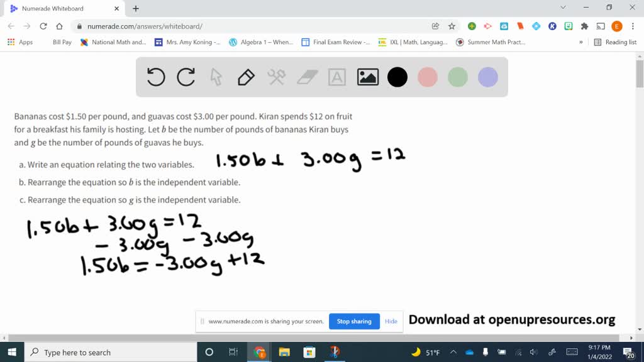Expand the hidden bookmarks overflow chevron
644x362 pixels.
click(x=580, y=42)
